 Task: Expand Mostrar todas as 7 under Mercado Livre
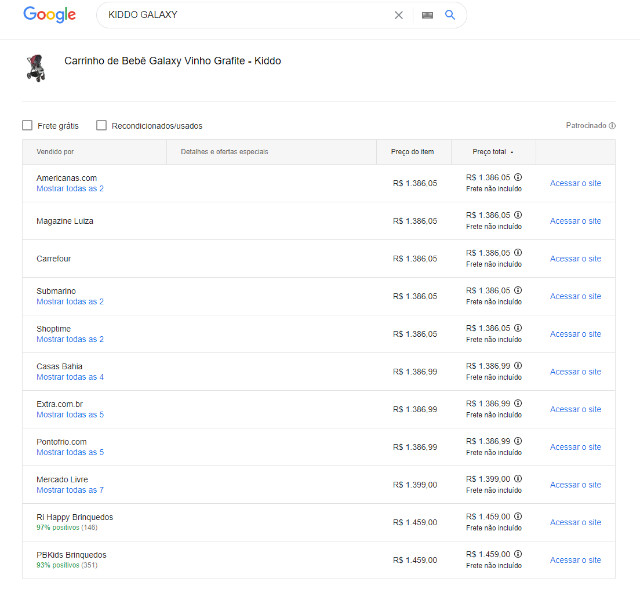pos(70,490)
